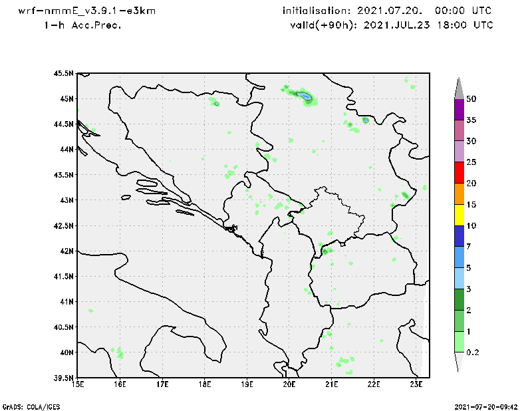Click the gray upper arrow of colorbar
This screenshot has height=411, width=532.
point(459,89)
